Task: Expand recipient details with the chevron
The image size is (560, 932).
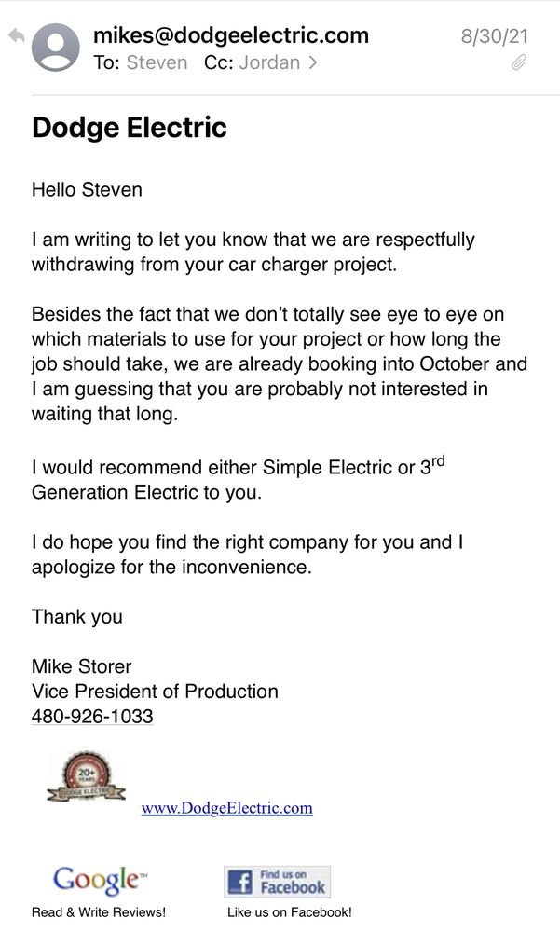Action: (x=312, y=63)
